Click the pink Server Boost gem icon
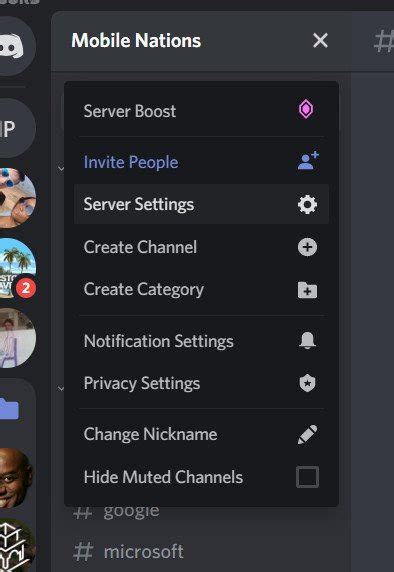The width and height of the screenshot is (394, 572). click(306, 109)
